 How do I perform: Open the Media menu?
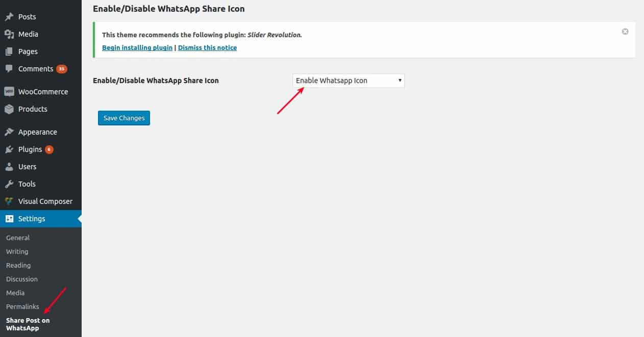click(41, 34)
